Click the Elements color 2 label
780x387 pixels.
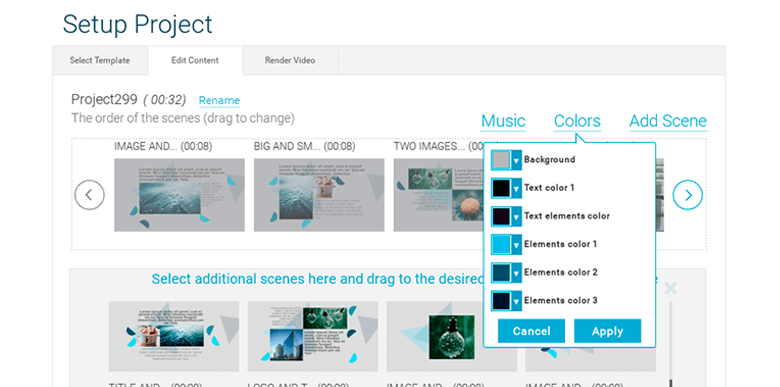pos(561,273)
